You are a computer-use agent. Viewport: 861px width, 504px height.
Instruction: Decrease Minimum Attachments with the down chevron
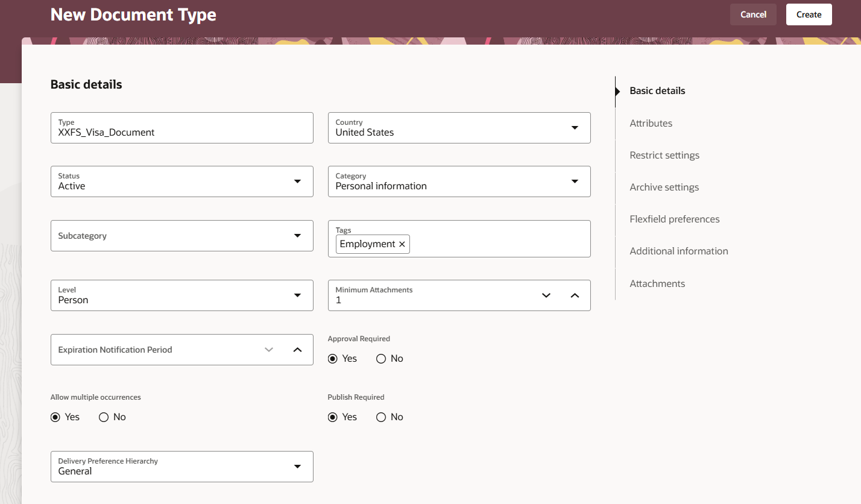(x=546, y=295)
